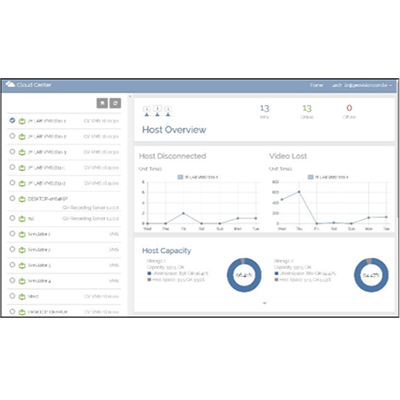Click the gray bookmark button above host list
This screenshot has width=400, height=400.
(102, 103)
